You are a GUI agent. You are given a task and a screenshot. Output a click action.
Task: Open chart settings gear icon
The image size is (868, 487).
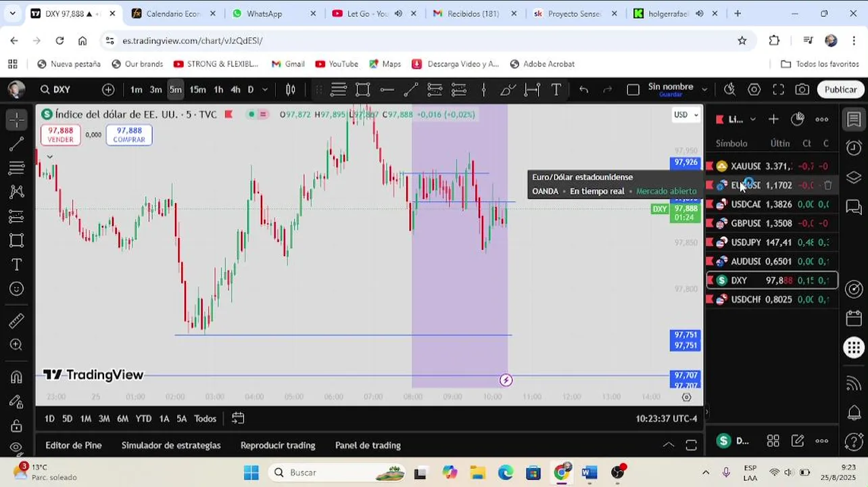tap(754, 89)
